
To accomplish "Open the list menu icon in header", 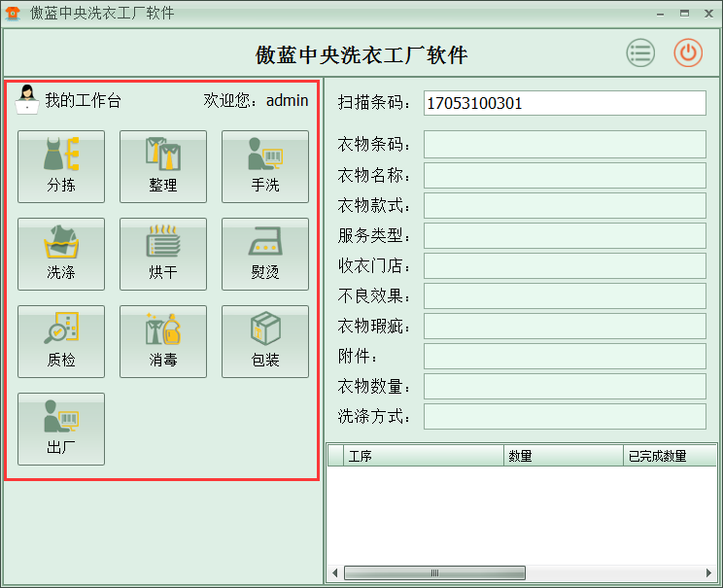I will pyautogui.click(x=640, y=53).
